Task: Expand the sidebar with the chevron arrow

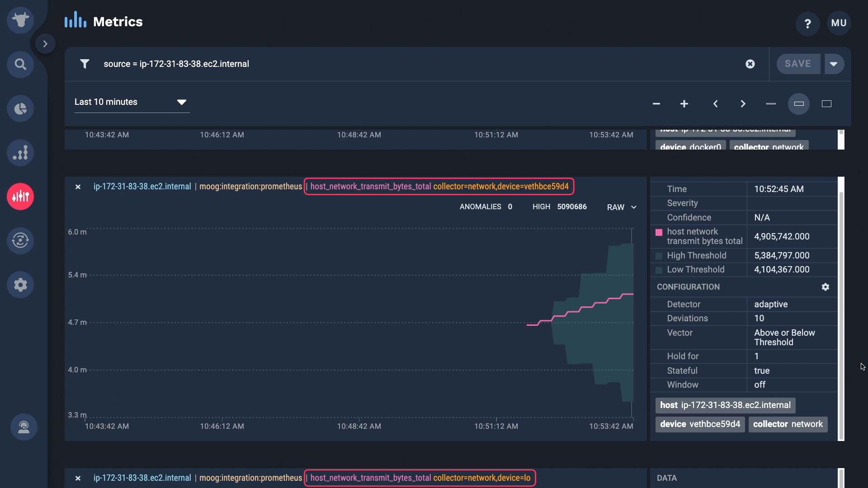Action: point(45,44)
